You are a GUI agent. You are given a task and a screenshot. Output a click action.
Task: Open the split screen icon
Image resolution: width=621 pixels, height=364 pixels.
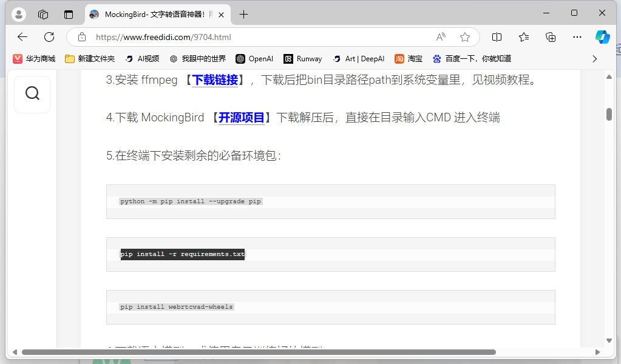(x=497, y=37)
